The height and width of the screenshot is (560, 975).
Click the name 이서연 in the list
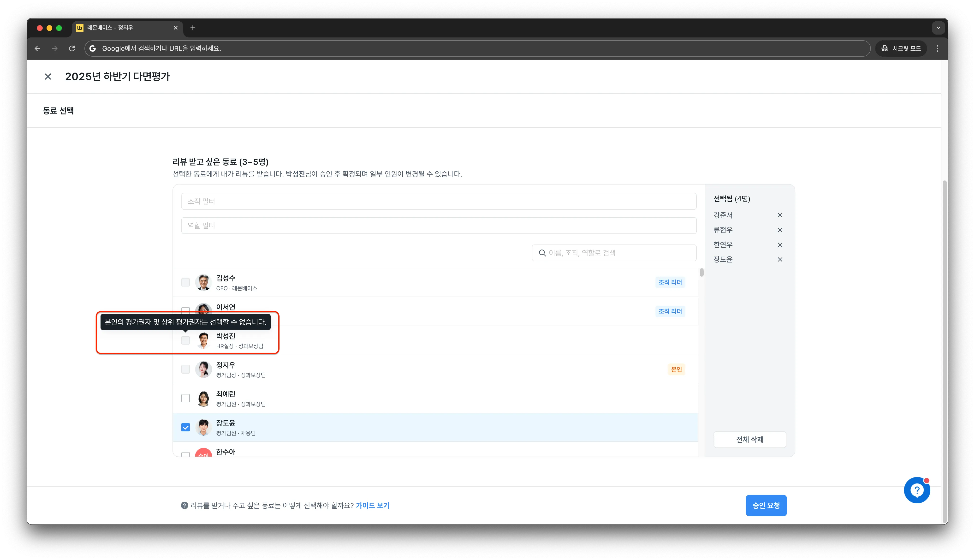coord(226,307)
